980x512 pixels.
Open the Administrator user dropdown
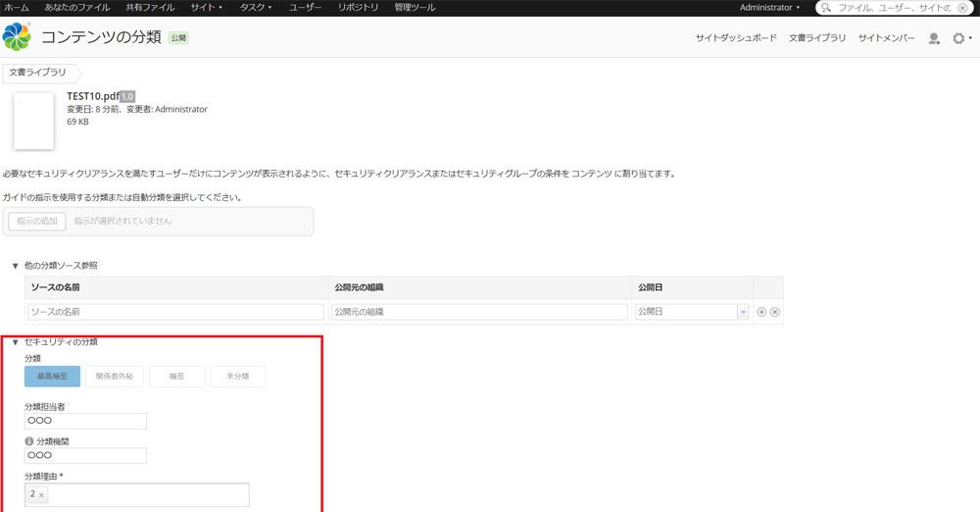pyautogui.click(x=769, y=8)
